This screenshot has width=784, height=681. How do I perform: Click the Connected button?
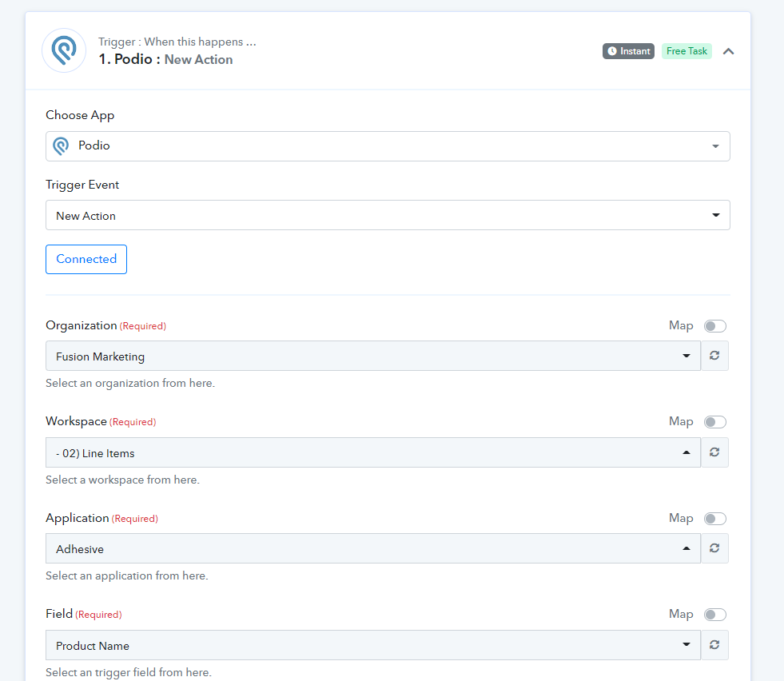[86, 260]
